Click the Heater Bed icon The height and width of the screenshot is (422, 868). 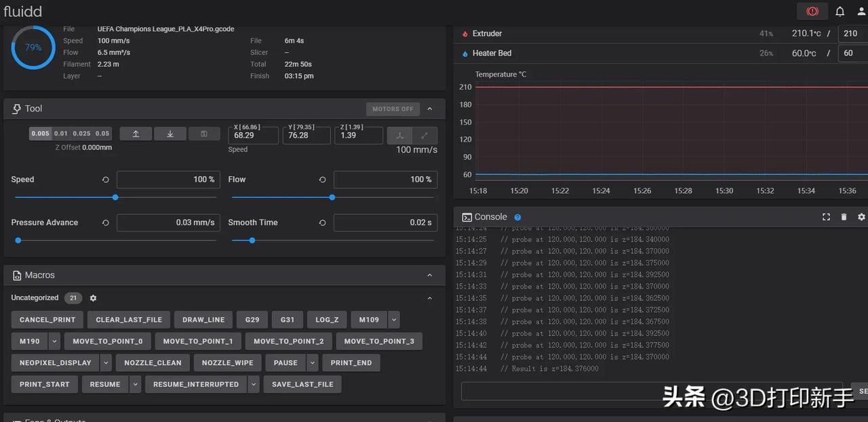[465, 53]
